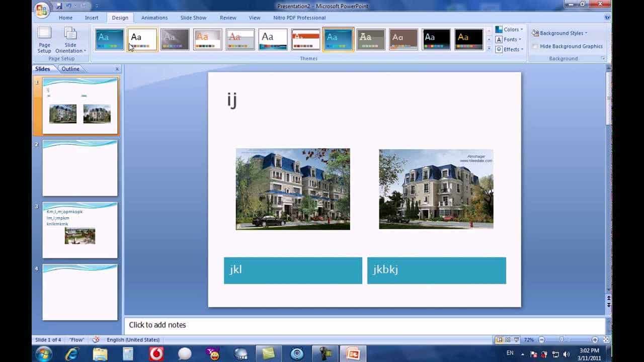Image resolution: width=644 pixels, height=362 pixels.
Task: Expand the Fonts theme dropdown
Action: tap(509, 39)
